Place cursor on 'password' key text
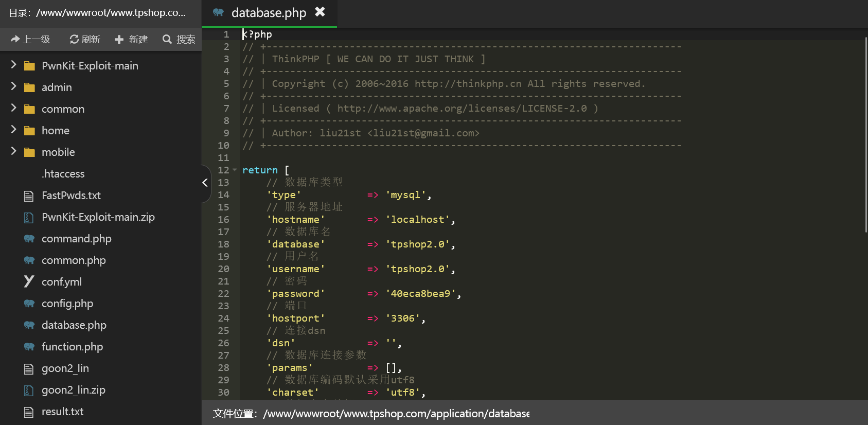Image resolution: width=868 pixels, height=425 pixels. tap(296, 293)
